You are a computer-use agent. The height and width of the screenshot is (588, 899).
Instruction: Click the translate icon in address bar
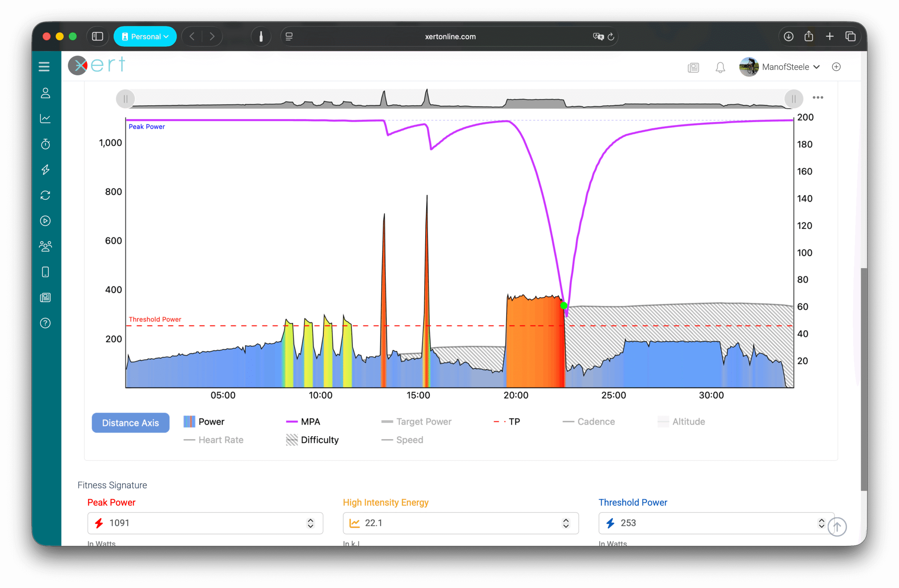click(598, 37)
